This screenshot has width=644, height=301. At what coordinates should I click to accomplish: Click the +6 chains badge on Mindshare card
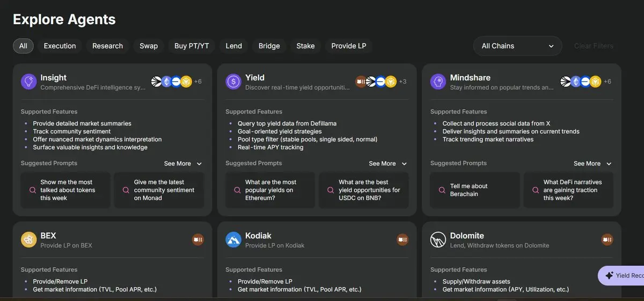click(x=608, y=82)
